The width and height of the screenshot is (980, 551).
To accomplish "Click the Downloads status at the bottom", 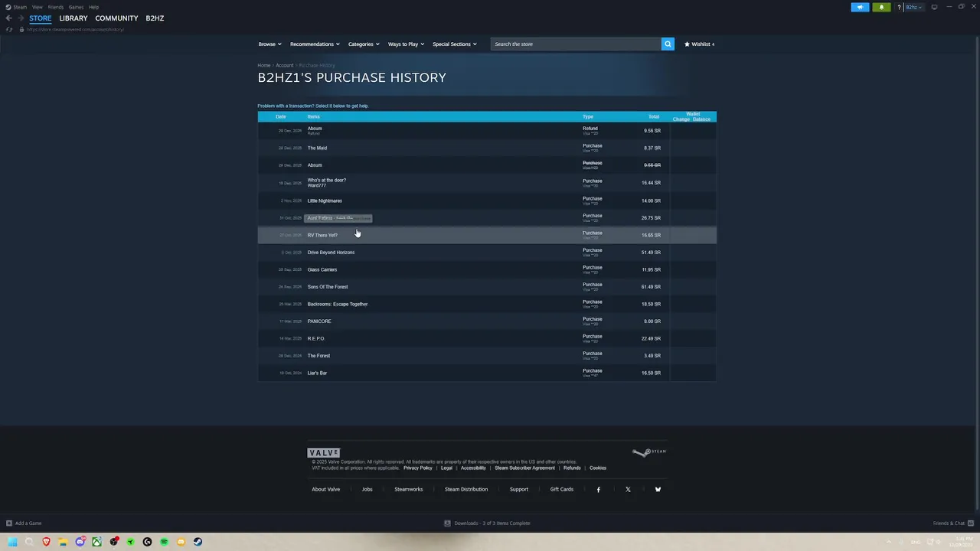I will pos(487,523).
